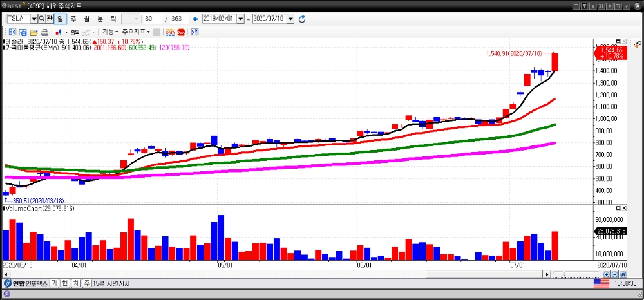
Task: Click the symbol search magnifier icon
Action: pos(41,19)
